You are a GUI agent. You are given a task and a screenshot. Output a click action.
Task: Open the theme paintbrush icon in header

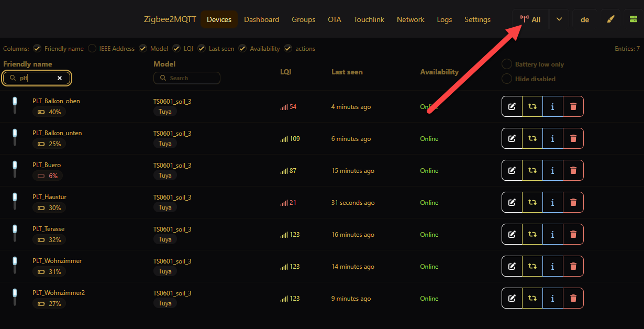pos(610,19)
